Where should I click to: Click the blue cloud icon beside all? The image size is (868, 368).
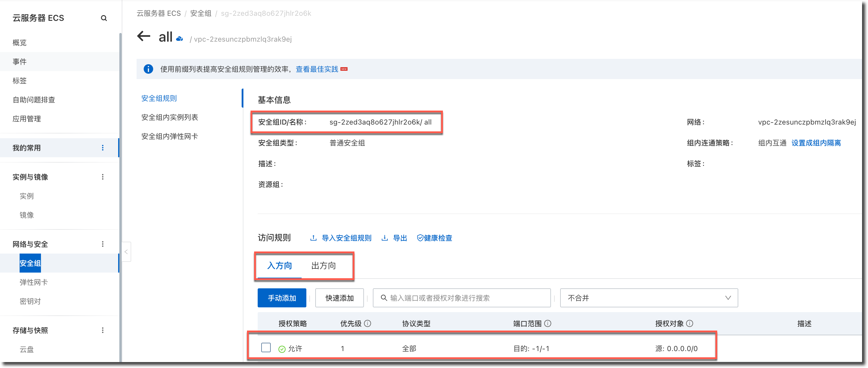point(180,39)
